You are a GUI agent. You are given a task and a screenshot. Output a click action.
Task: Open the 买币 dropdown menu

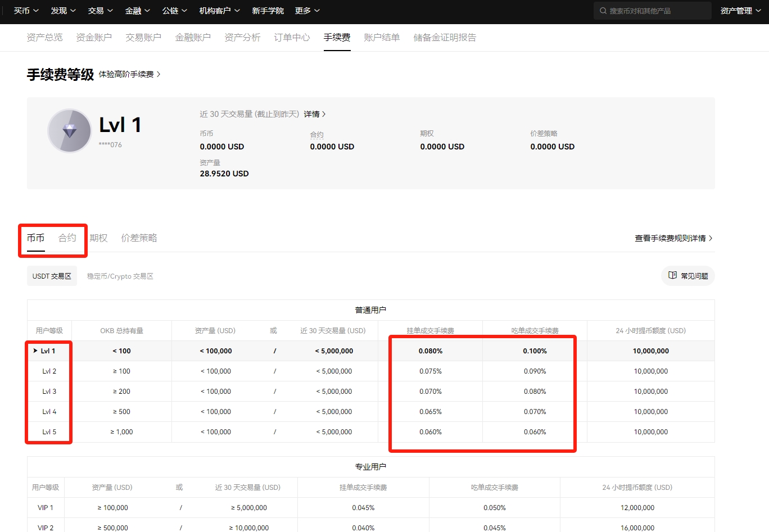(26, 11)
